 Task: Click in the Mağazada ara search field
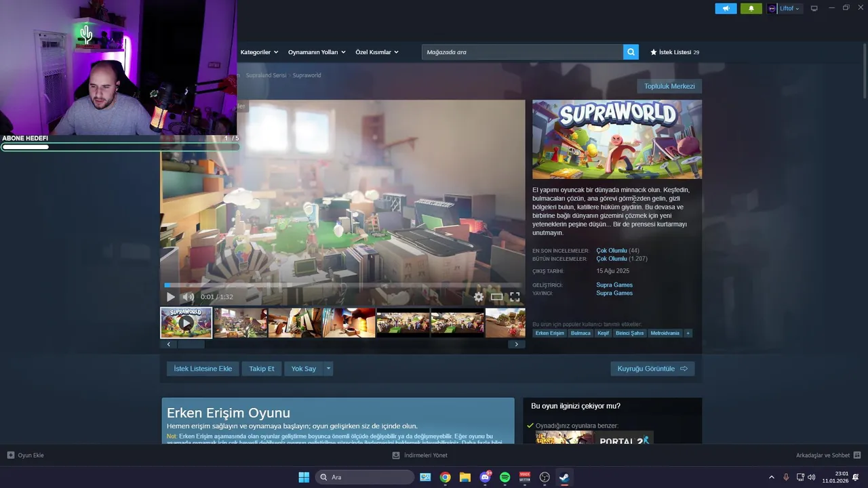tap(522, 52)
